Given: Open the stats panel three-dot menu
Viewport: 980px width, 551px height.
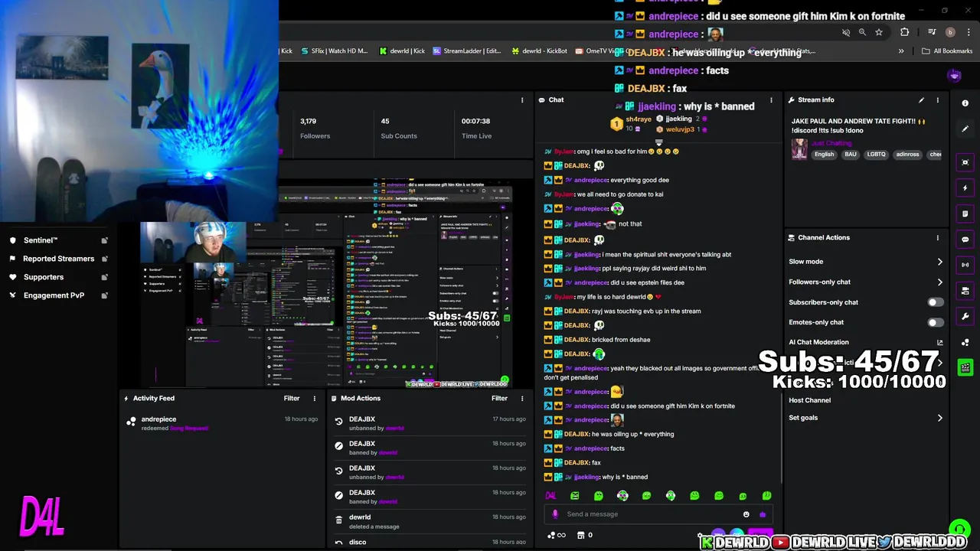Looking at the screenshot, I should (522, 100).
